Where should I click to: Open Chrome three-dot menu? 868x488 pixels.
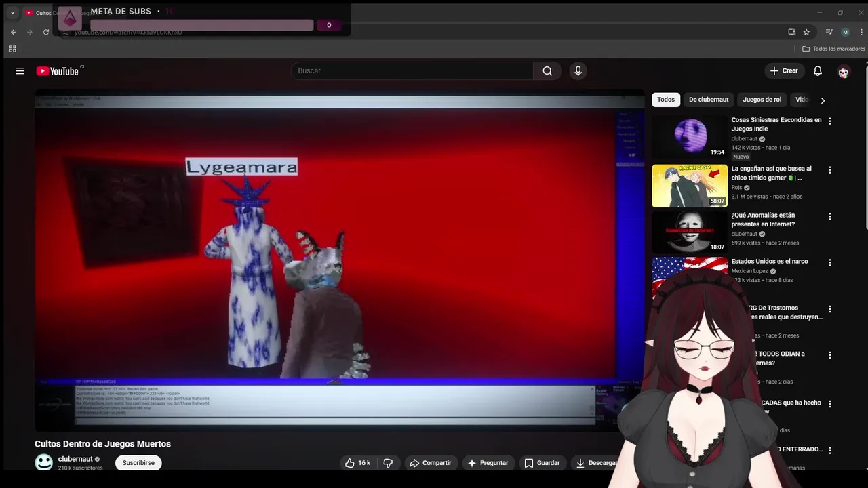861,32
